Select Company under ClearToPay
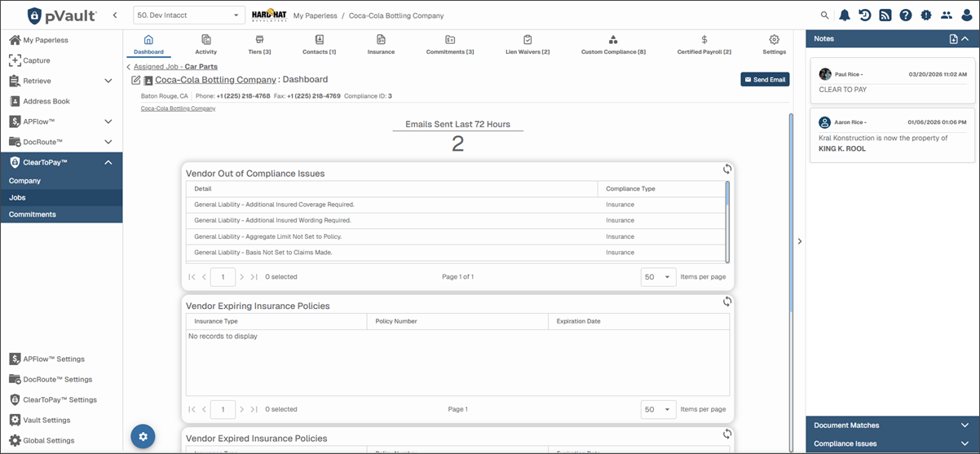This screenshot has width=980, height=454. pyautogui.click(x=61, y=181)
